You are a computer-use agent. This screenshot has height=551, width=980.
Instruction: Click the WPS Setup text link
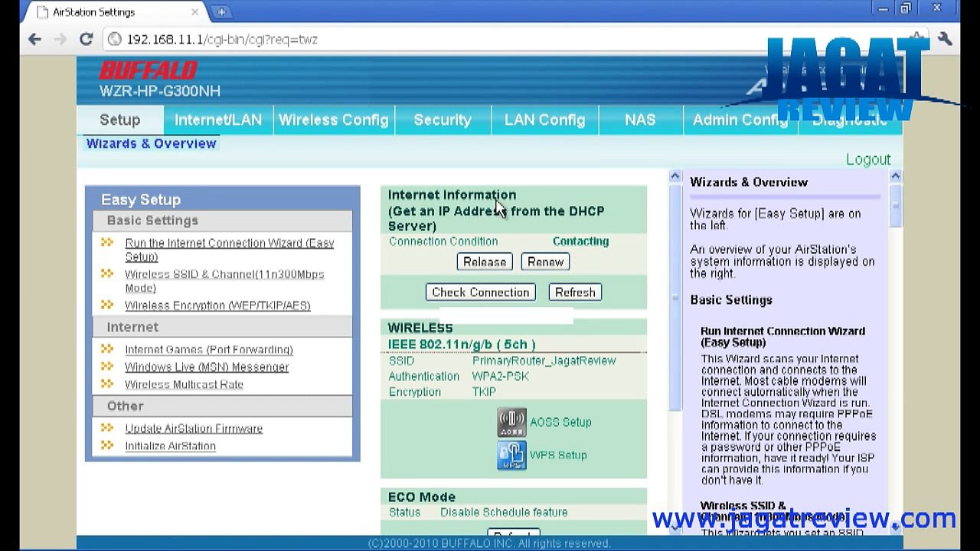(558, 455)
